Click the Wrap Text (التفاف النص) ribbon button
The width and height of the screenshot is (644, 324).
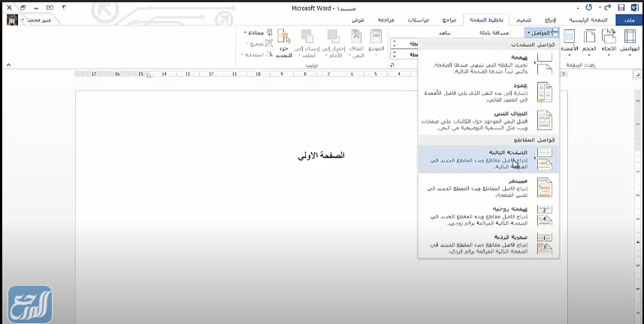point(356,43)
